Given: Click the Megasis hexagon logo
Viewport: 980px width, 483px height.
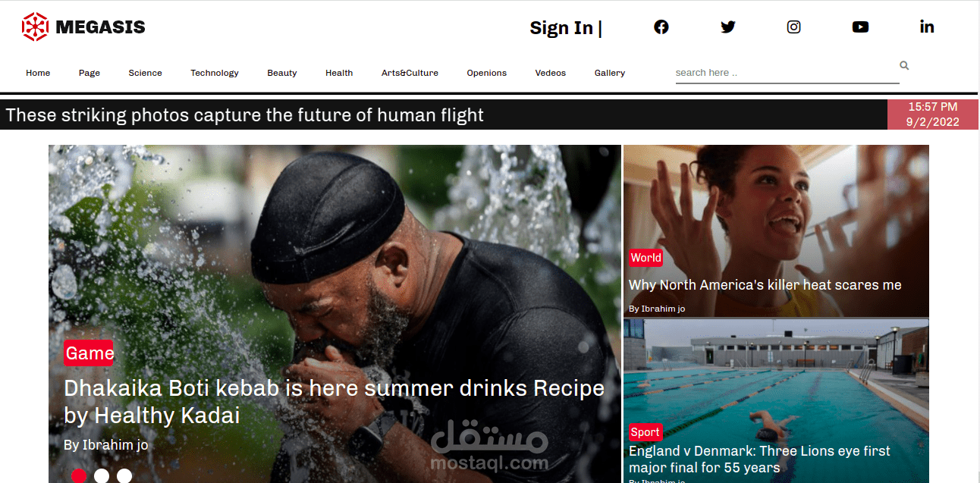Looking at the screenshot, I should 35,27.
